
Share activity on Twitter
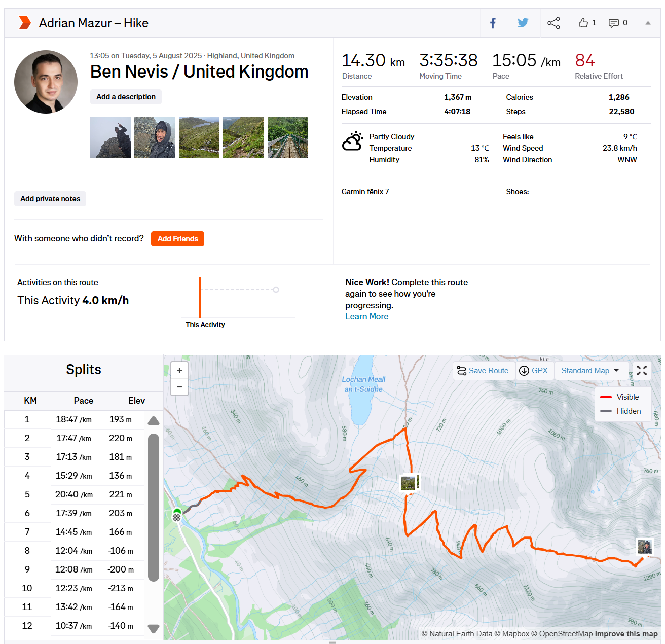click(x=523, y=23)
